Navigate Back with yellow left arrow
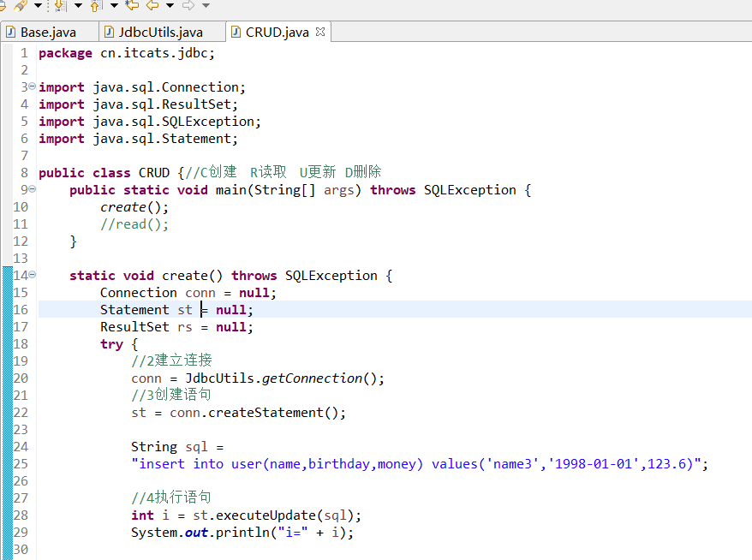752x560 pixels. pos(152,5)
